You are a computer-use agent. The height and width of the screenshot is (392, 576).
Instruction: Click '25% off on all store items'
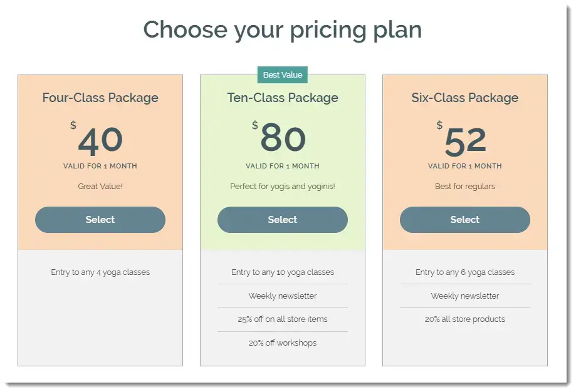(x=283, y=319)
